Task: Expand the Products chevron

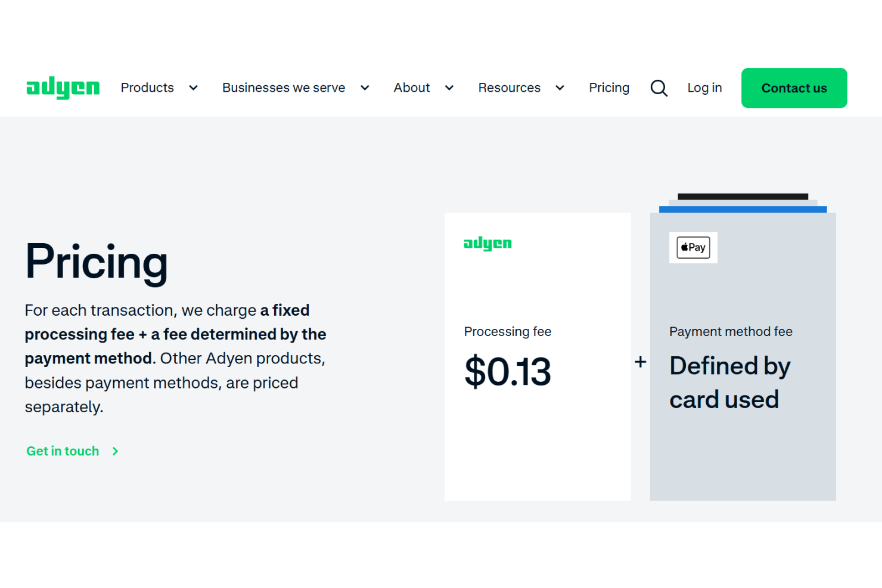Action: click(193, 88)
